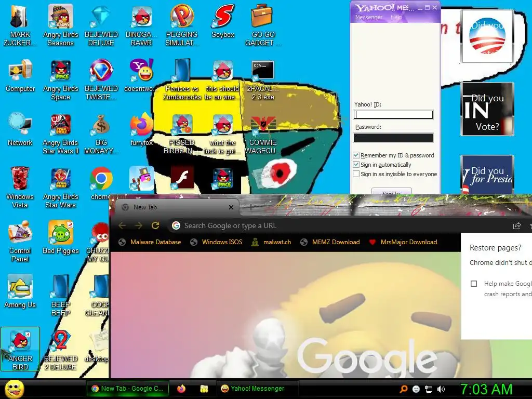Open the file folder taskbar icon
The height and width of the screenshot is (399, 532).
204,389
